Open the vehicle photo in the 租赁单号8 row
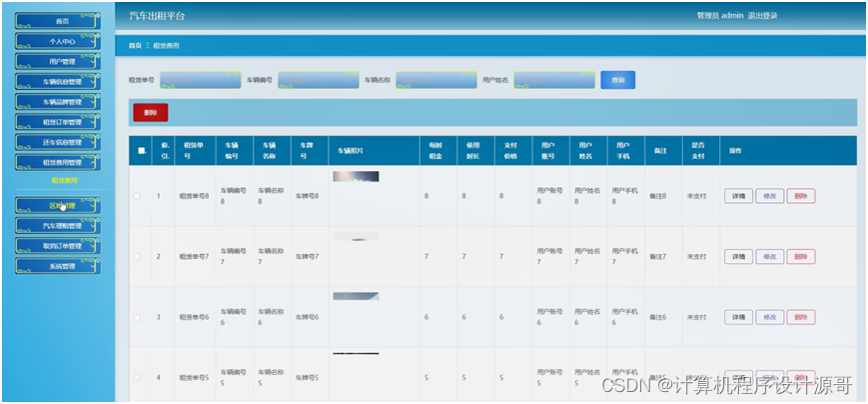The image size is (868, 404). (x=356, y=176)
